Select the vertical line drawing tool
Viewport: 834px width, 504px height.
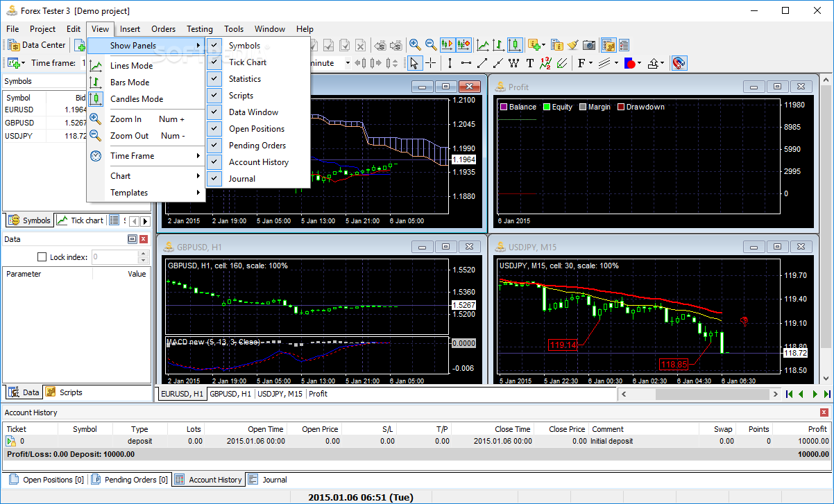(x=450, y=63)
